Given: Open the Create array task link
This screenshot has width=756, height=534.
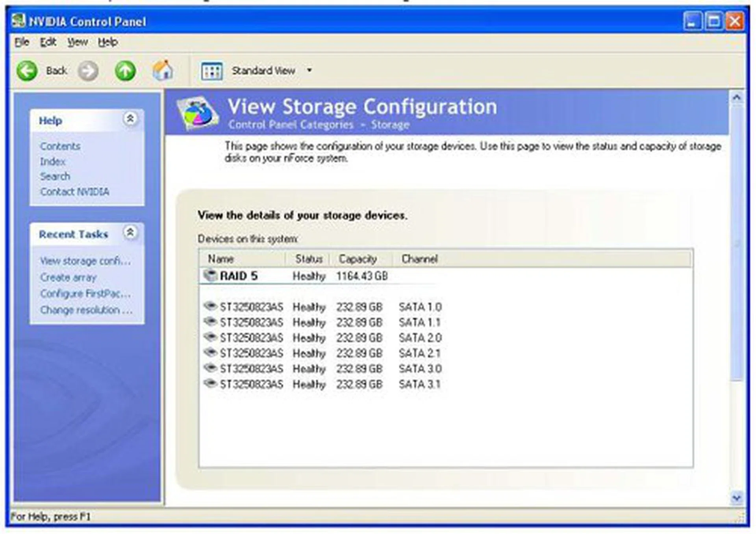Looking at the screenshot, I should click(x=68, y=277).
